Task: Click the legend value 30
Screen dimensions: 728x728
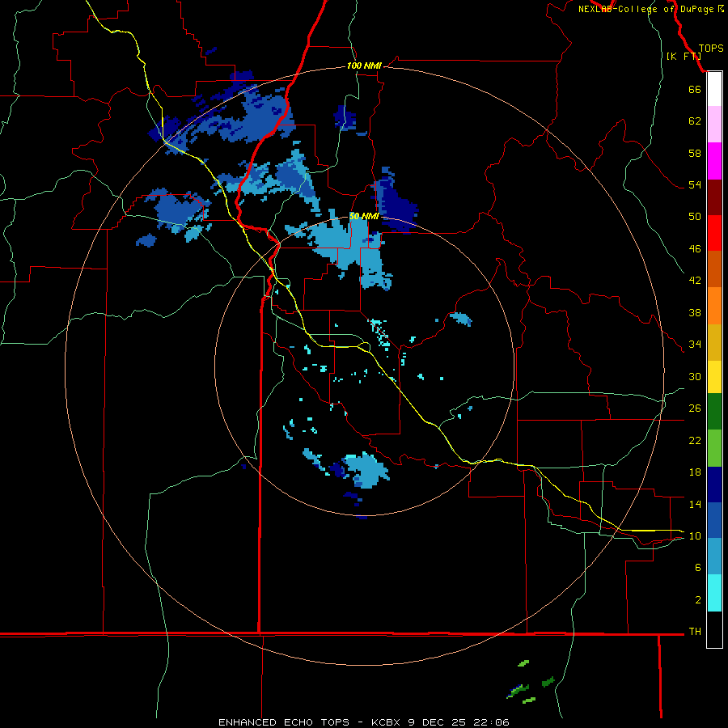Action: coord(695,376)
